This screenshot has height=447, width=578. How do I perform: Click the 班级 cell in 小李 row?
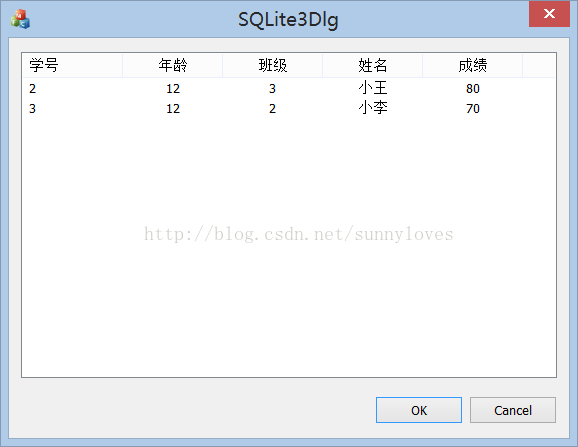[x=272, y=109]
